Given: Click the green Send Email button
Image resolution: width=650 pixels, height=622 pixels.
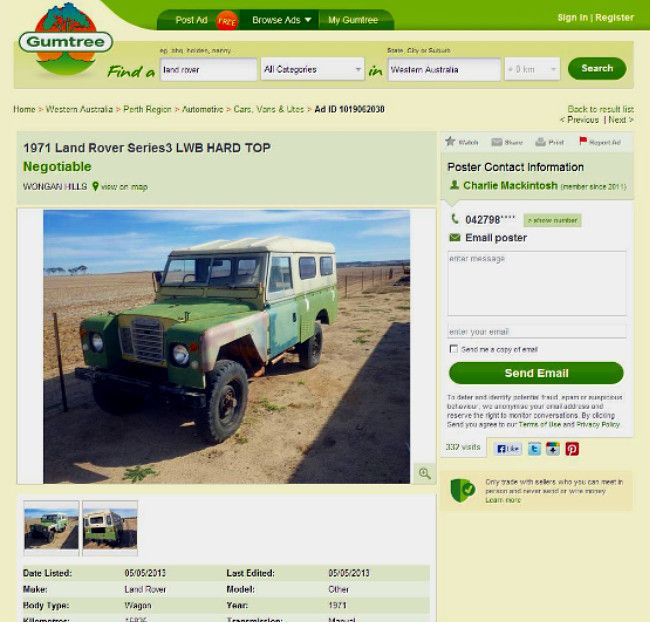Looking at the screenshot, I should pyautogui.click(x=536, y=373).
